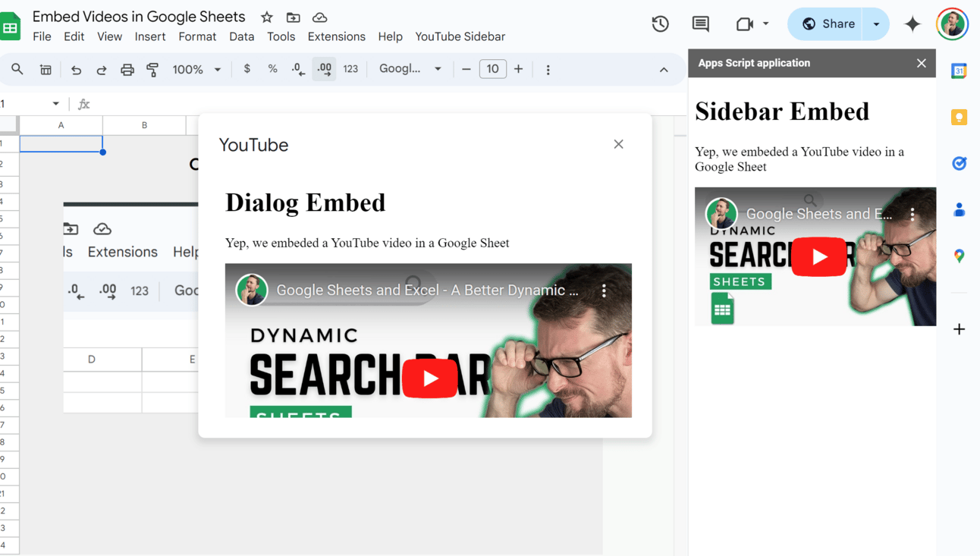Check the cloud save status icon
The width and height of the screenshot is (980, 556).
pyautogui.click(x=319, y=17)
